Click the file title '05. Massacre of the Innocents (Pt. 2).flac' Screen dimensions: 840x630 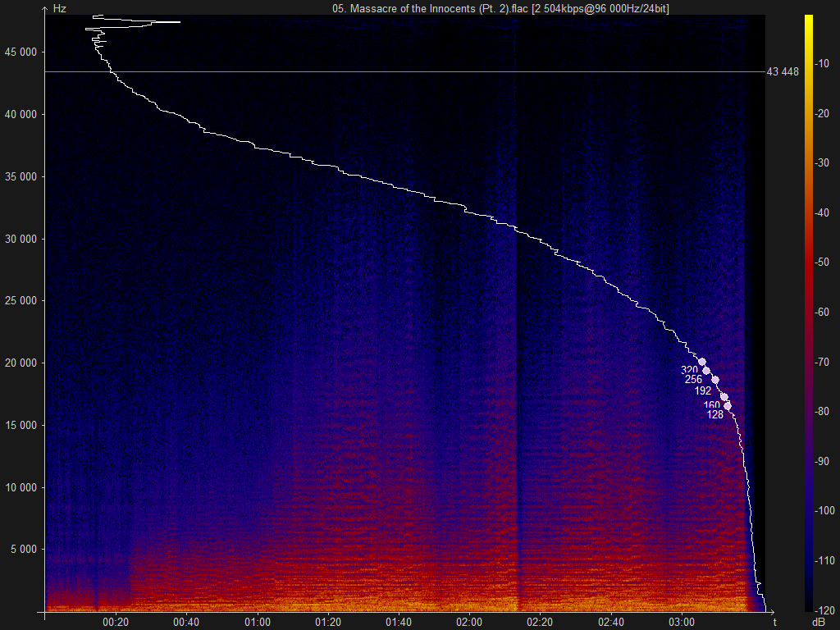[x=430, y=8]
